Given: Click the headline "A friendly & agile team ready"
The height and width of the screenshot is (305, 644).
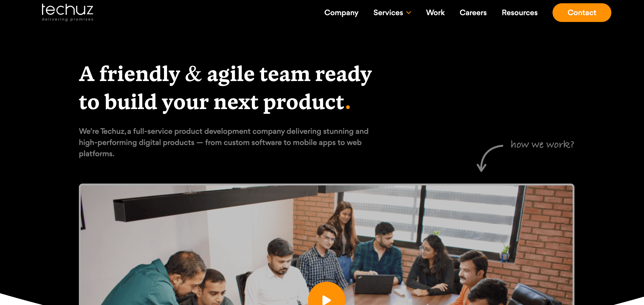Looking at the screenshot, I should [x=225, y=74].
